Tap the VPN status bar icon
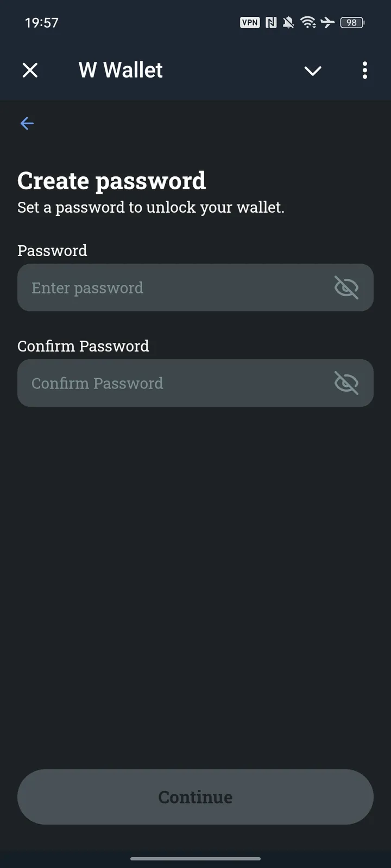Screen dimensions: 391x868 (249, 23)
